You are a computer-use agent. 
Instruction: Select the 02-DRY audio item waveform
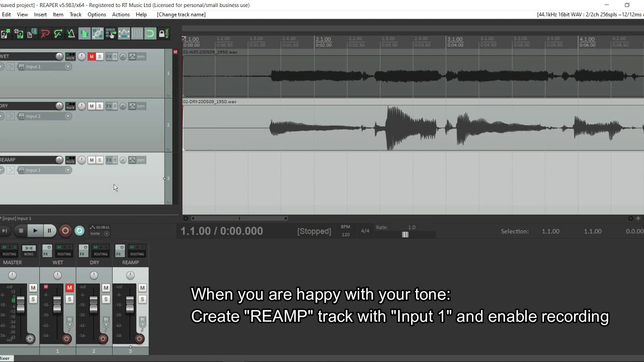[413, 128]
